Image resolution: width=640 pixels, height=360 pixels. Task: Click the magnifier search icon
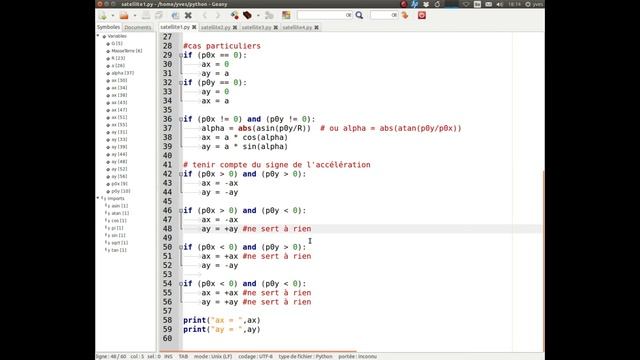click(x=359, y=16)
